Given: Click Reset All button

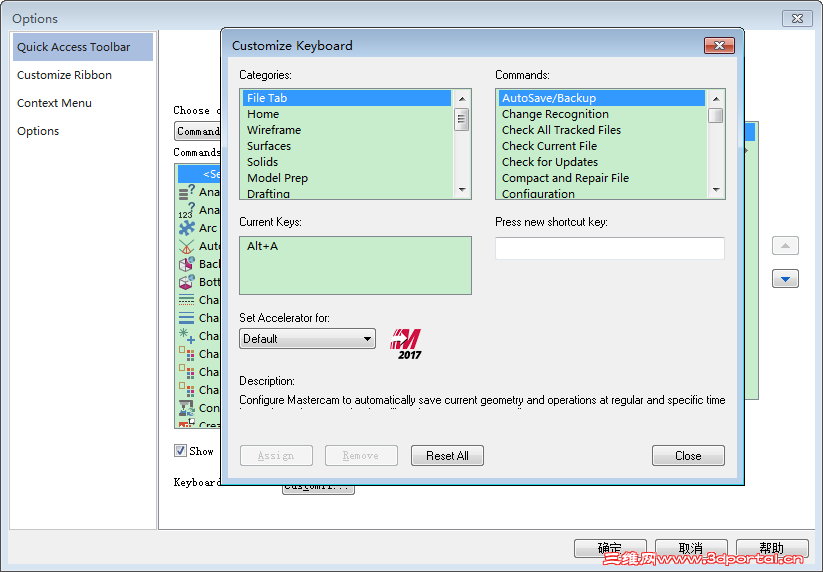Looking at the screenshot, I should coord(447,456).
